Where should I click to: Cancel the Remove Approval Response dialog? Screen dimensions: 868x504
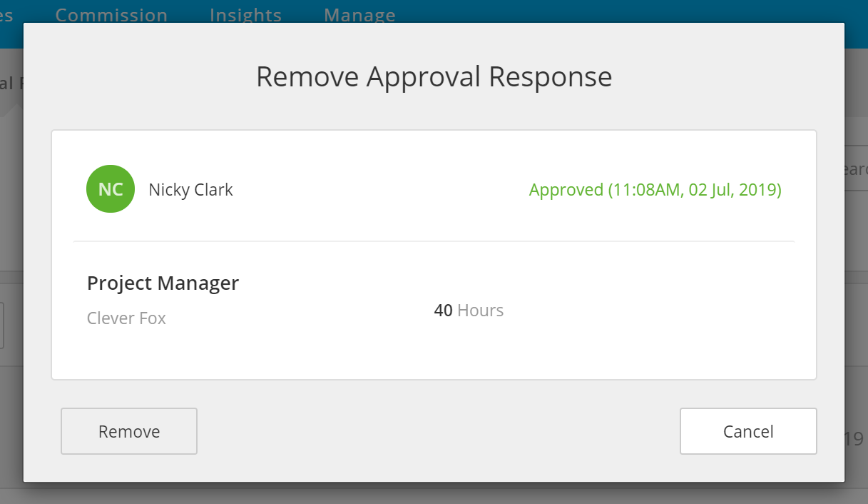(748, 431)
